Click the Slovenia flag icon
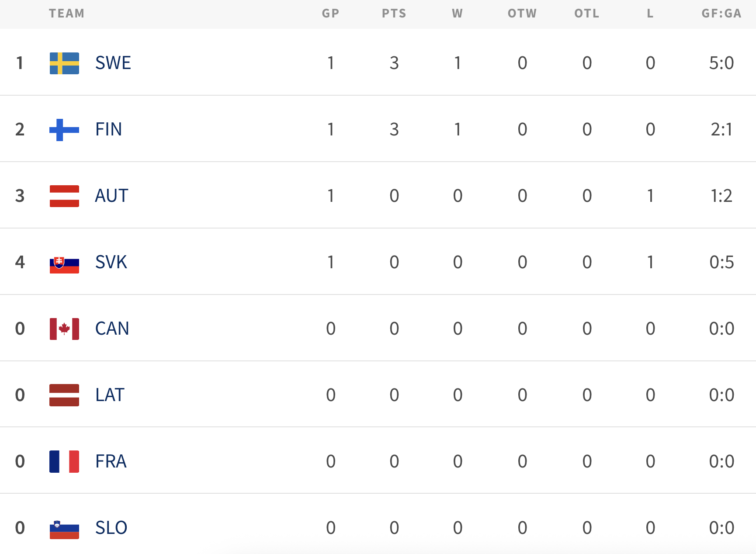 click(64, 529)
